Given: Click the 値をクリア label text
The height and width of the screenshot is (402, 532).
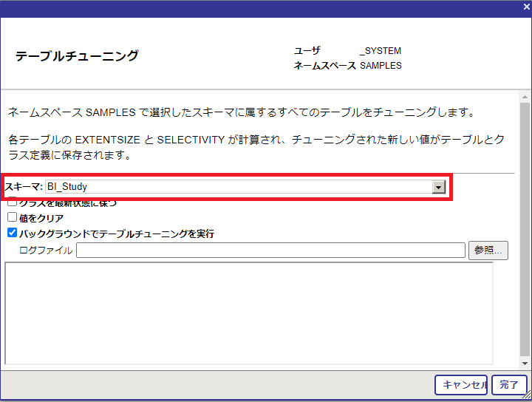Looking at the screenshot, I should 42,218.
